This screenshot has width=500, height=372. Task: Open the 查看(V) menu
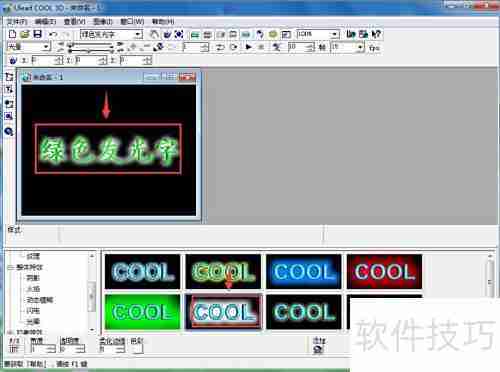[75, 22]
